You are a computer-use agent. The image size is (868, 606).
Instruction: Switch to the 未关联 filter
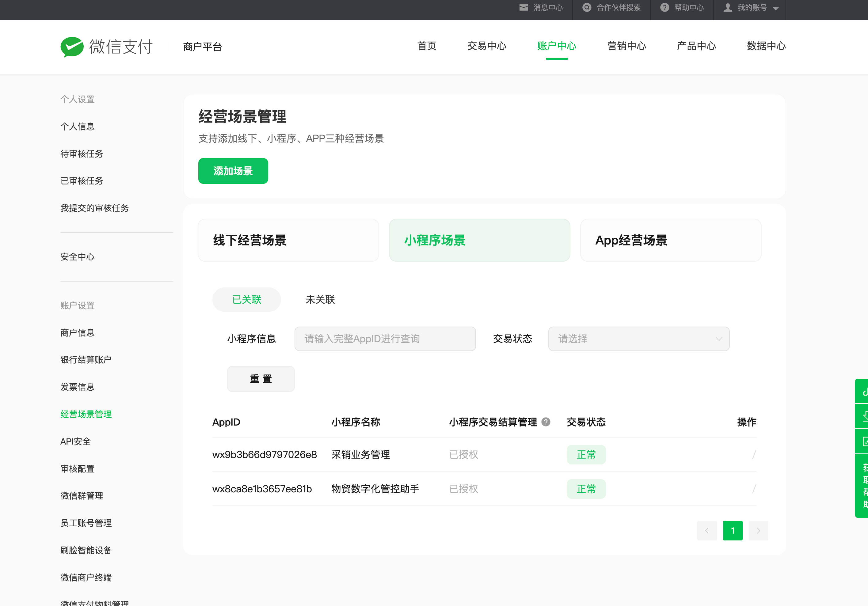pos(320,300)
